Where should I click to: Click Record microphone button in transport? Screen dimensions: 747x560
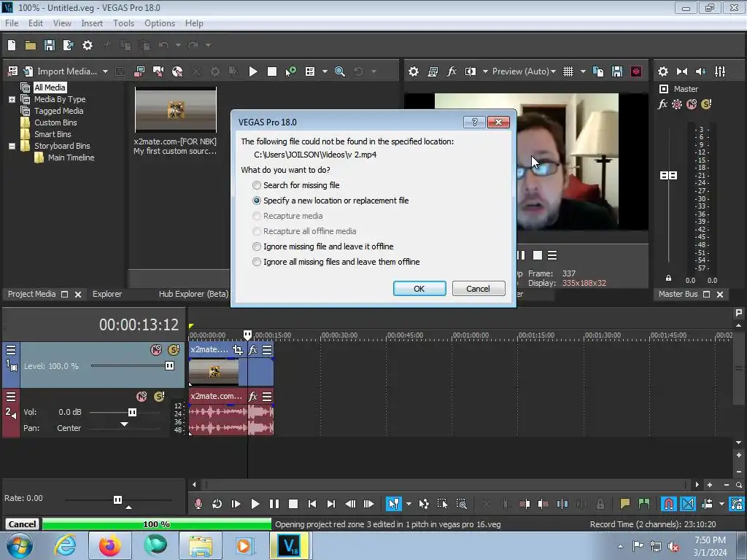(x=198, y=504)
